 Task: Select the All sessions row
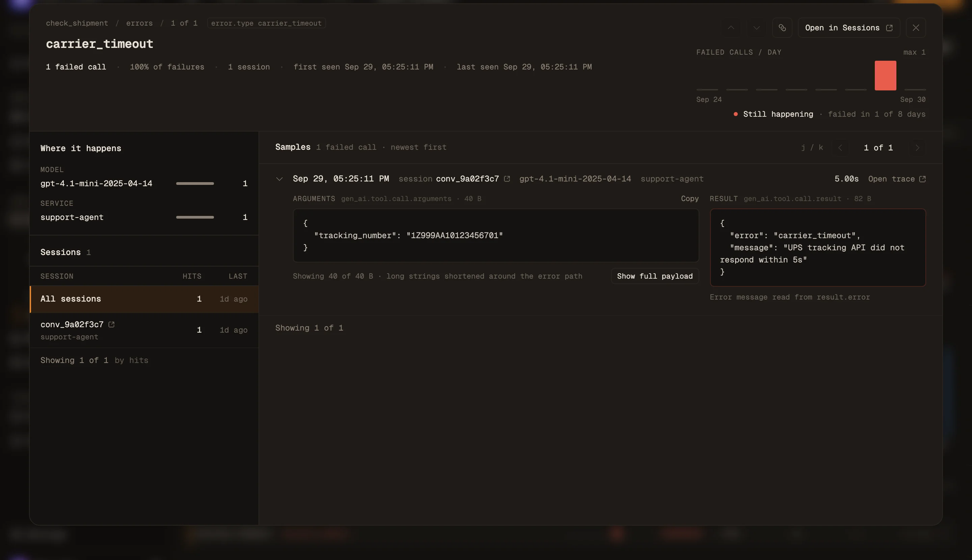[144, 299]
